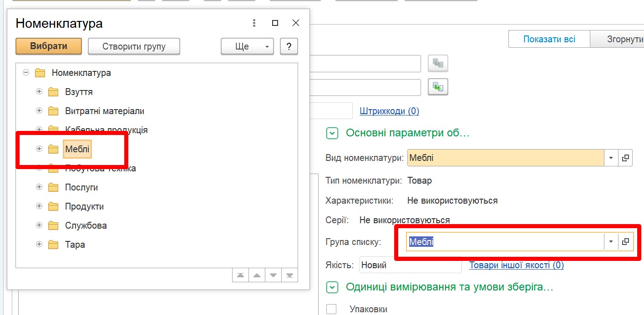This screenshot has height=315, width=644.
Task: Expand the Витратні матеріали folder
Action: click(x=39, y=110)
